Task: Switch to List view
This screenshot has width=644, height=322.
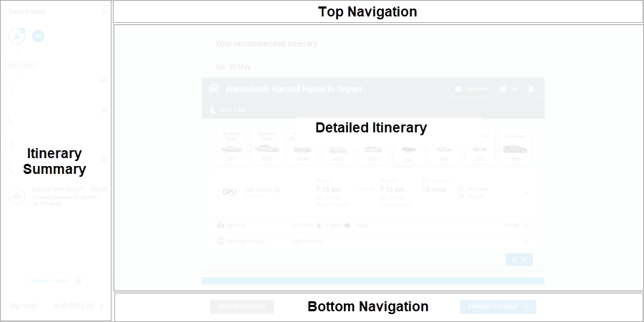Action: tap(508, 89)
